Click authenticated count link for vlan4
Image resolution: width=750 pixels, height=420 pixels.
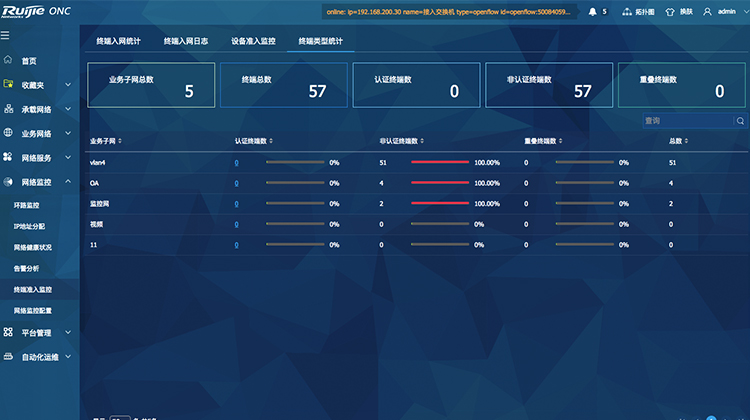coord(236,162)
